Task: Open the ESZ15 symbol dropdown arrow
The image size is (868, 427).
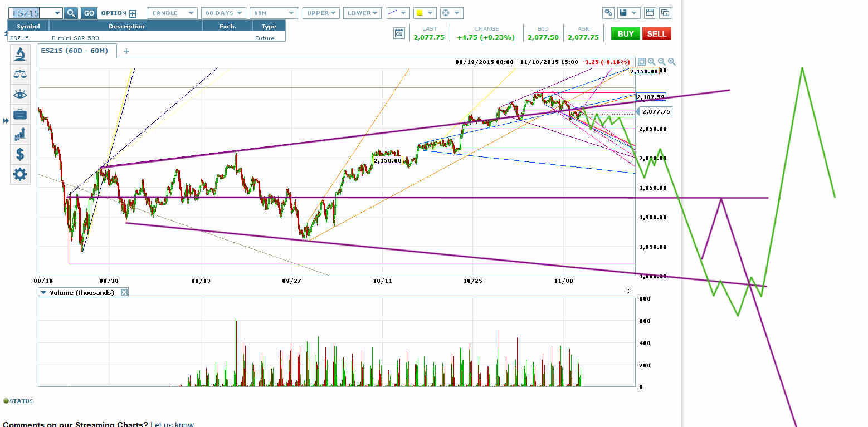Action: pyautogui.click(x=57, y=13)
